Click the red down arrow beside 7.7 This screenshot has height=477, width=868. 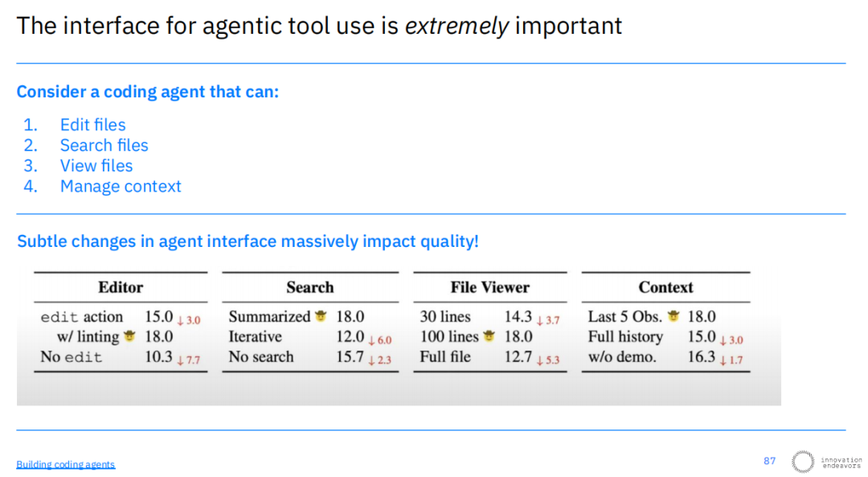(181, 360)
